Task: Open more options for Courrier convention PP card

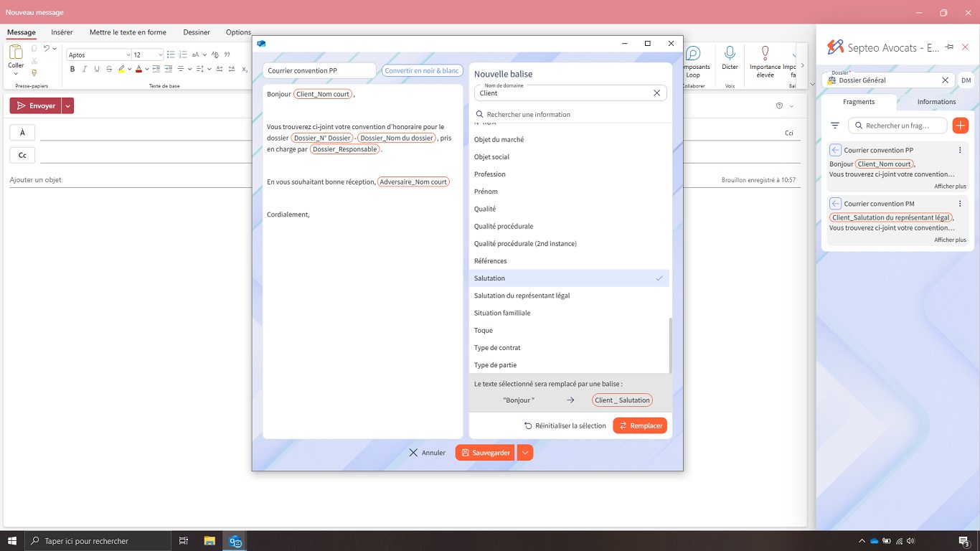Action: (960, 150)
